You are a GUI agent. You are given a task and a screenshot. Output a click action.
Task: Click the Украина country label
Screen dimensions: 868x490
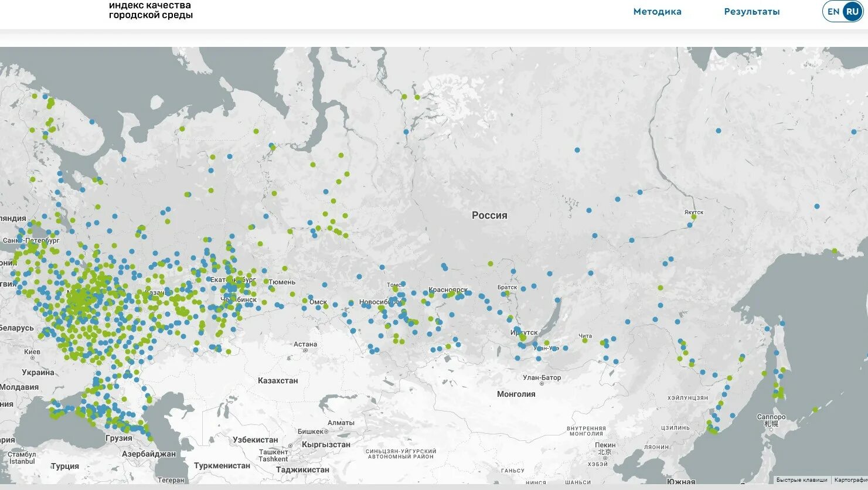point(38,372)
